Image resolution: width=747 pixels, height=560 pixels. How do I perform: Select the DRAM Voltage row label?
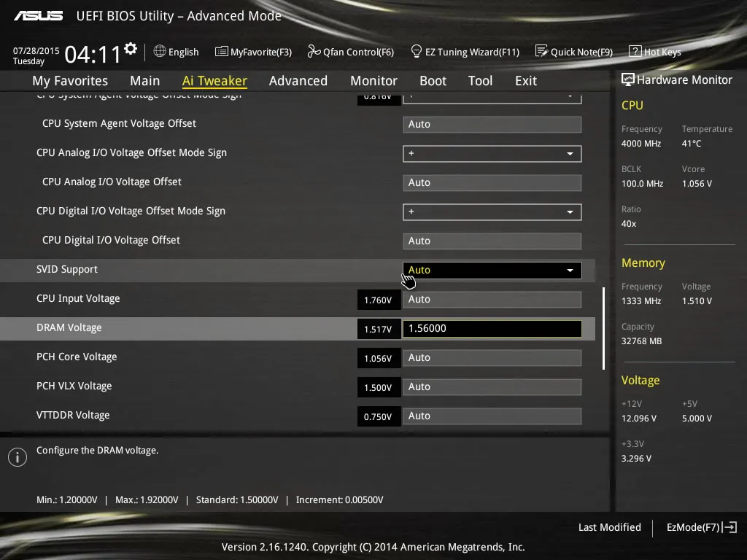(69, 327)
